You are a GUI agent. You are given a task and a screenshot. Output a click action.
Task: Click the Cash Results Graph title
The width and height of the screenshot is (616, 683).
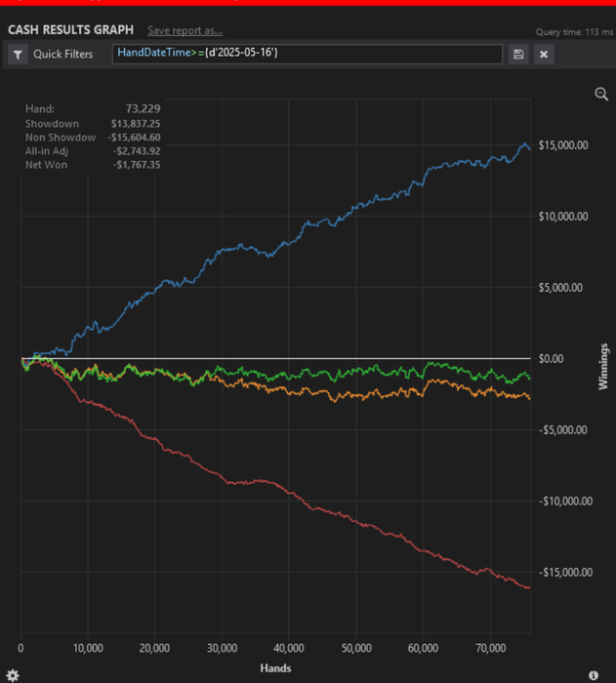click(70, 30)
